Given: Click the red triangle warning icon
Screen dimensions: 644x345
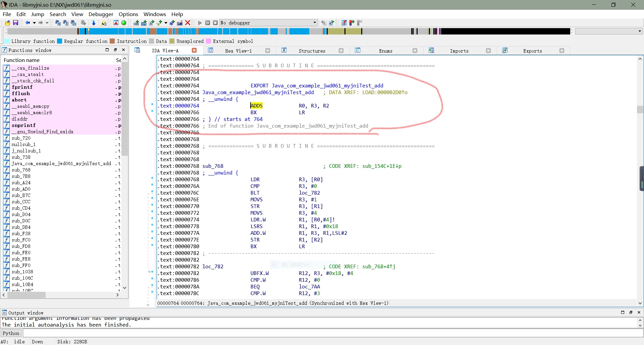Looking at the screenshot, I should pyautogui.click(x=116, y=23).
